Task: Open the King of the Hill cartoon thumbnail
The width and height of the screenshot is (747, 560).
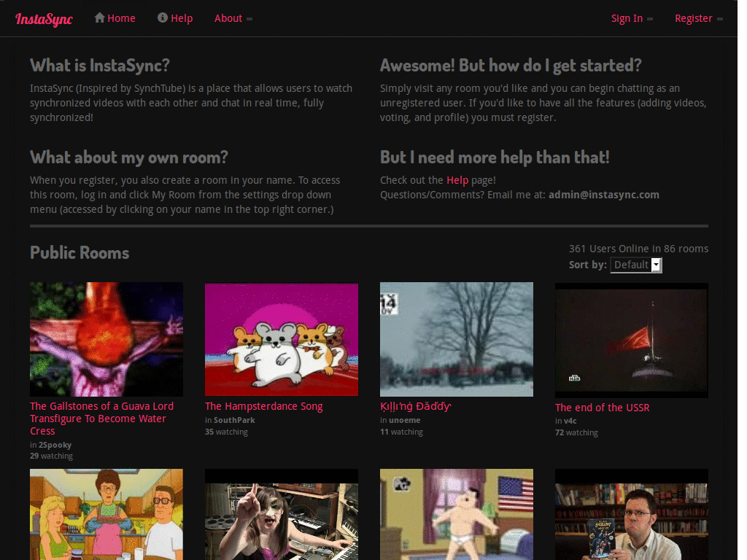Action: click(107, 514)
